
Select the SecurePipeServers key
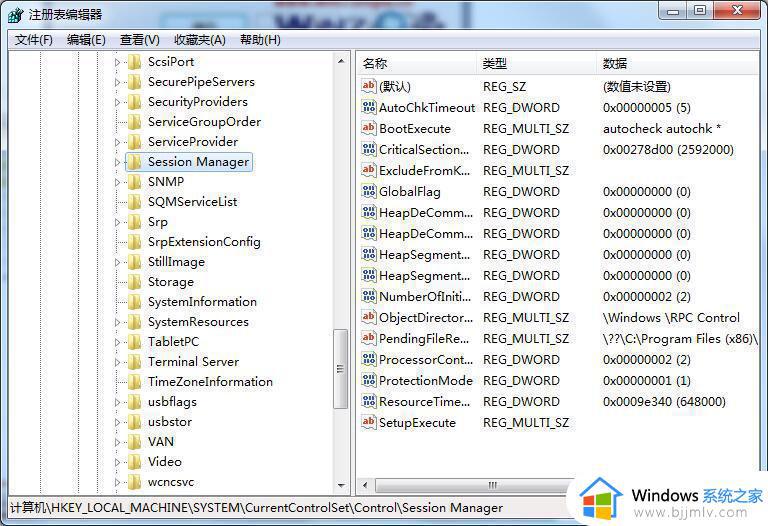(201, 82)
